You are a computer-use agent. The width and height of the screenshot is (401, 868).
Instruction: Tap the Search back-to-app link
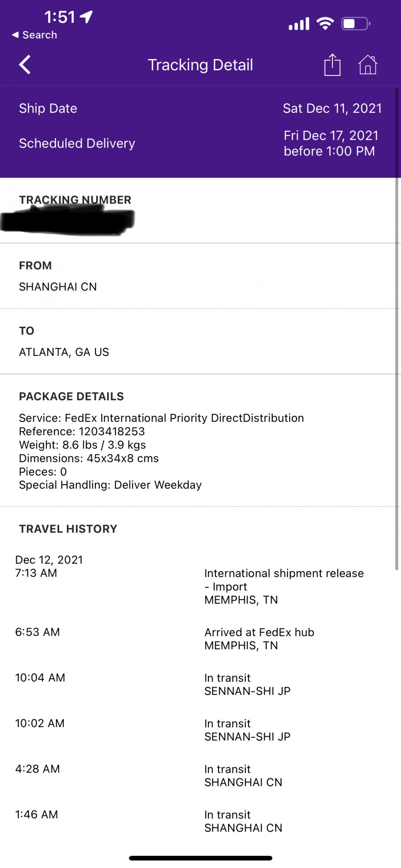35,35
